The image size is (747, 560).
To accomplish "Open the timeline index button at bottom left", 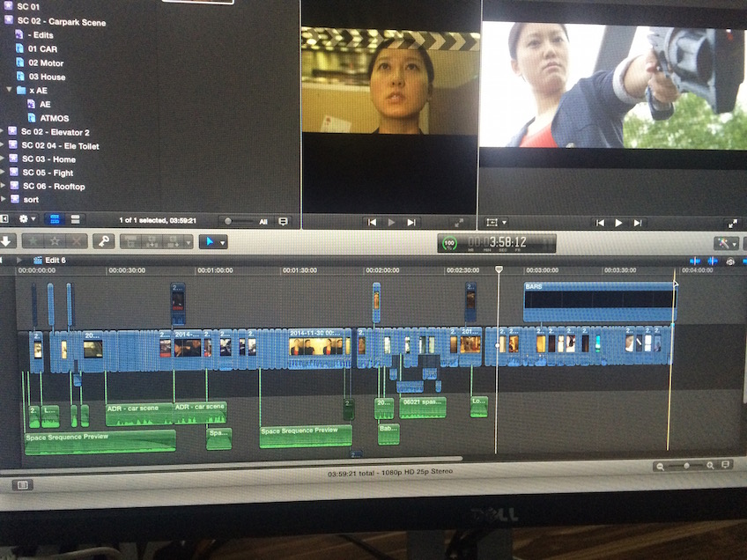I will click(23, 484).
